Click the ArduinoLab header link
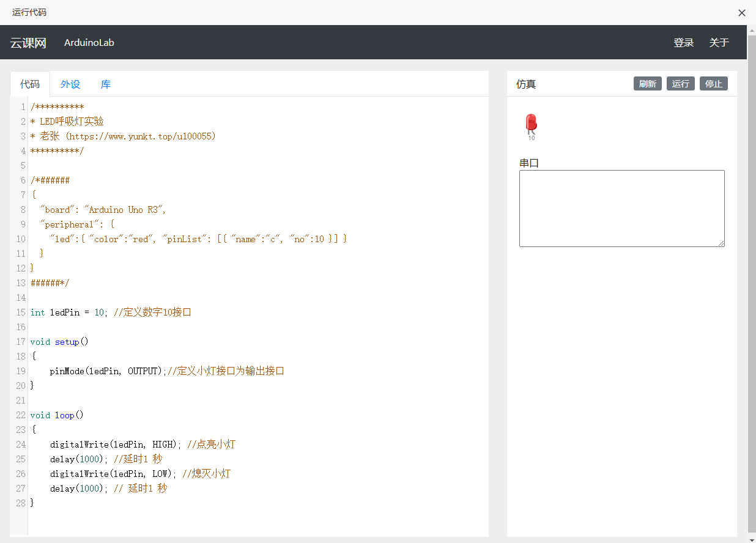The image size is (756, 543). [x=89, y=43]
